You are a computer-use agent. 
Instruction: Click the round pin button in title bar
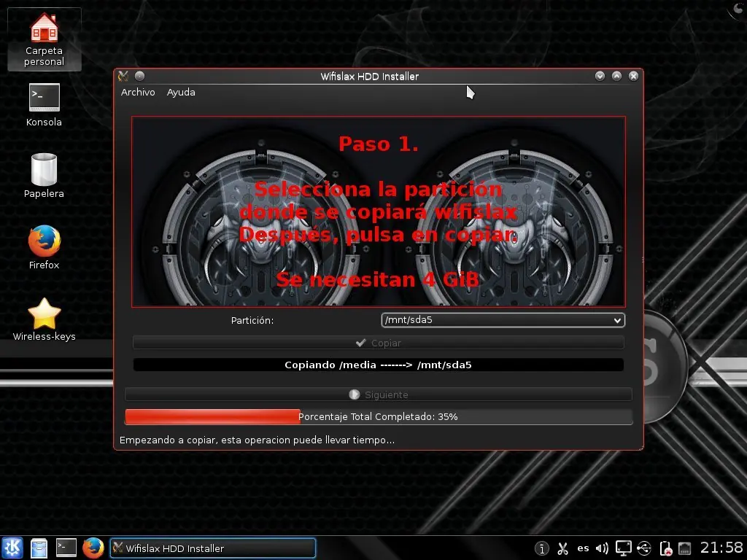139,76
